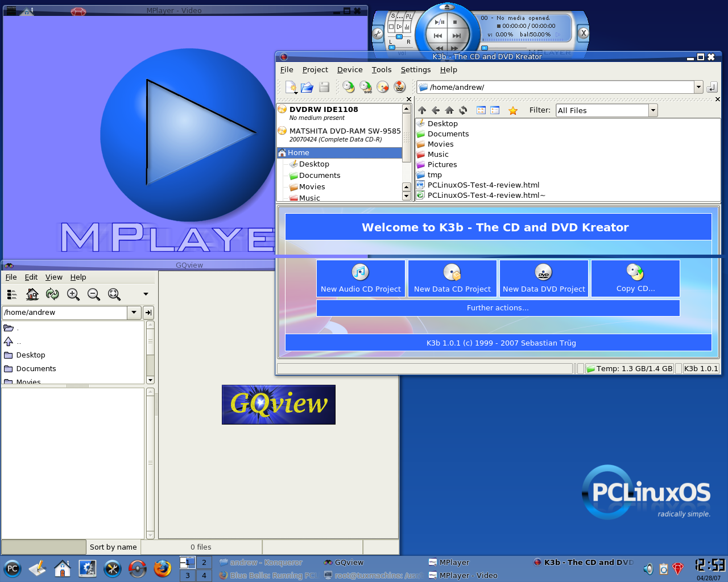
Task: Click GQview thumbnails toggle icon
Action: (12, 294)
